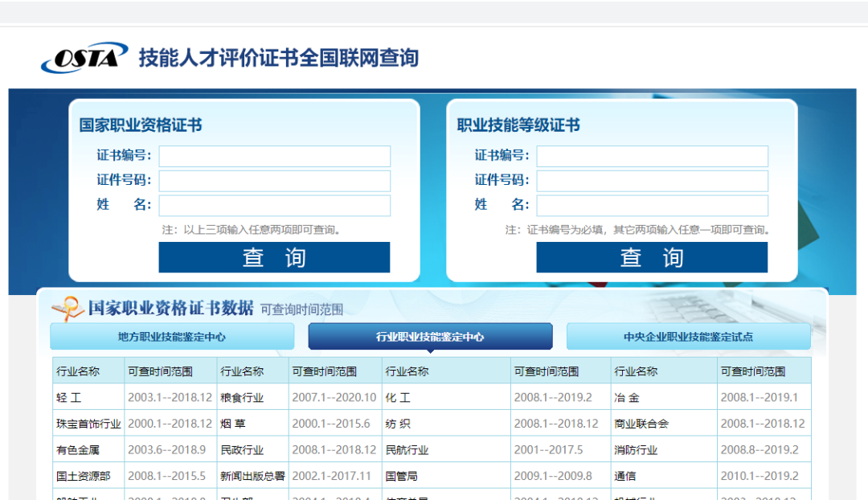This screenshot has width=868, height=500.
Task: Select the 珠宝首饰行业 table cell
Action: point(88,424)
